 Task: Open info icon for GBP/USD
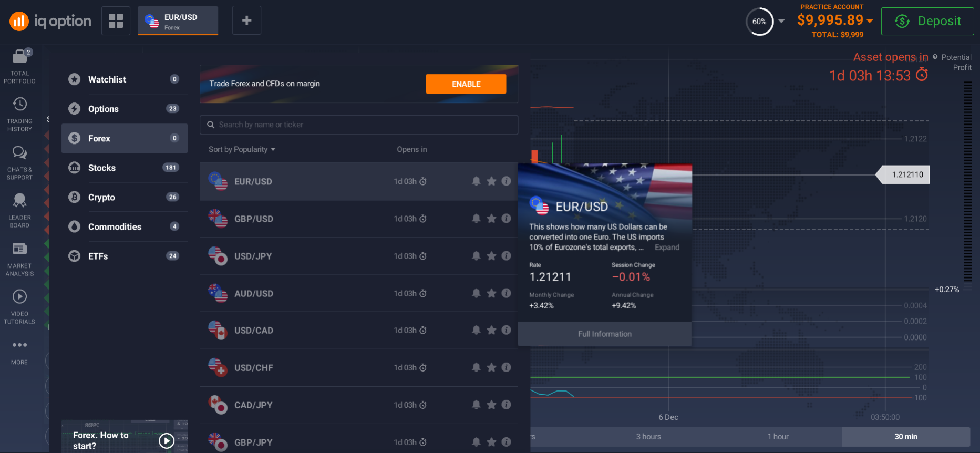[x=506, y=218]
